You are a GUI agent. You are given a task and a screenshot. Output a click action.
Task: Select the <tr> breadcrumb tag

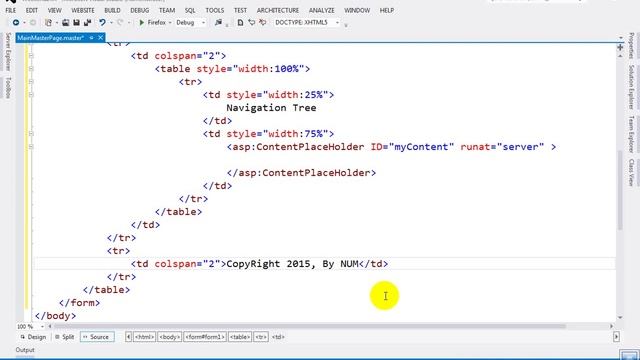point(261,337)
